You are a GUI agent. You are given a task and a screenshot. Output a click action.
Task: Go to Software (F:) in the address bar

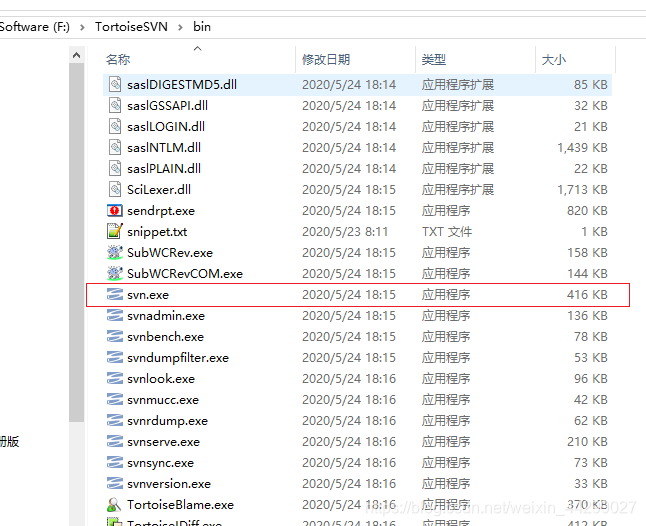[35, 27]
